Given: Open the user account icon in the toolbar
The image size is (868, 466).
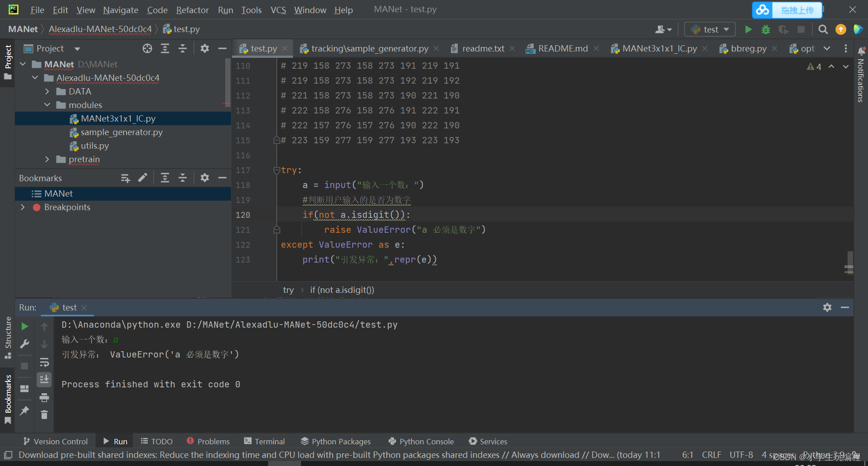Looking at the screenshot, I should pyautogui.click(x=663, y=29).
